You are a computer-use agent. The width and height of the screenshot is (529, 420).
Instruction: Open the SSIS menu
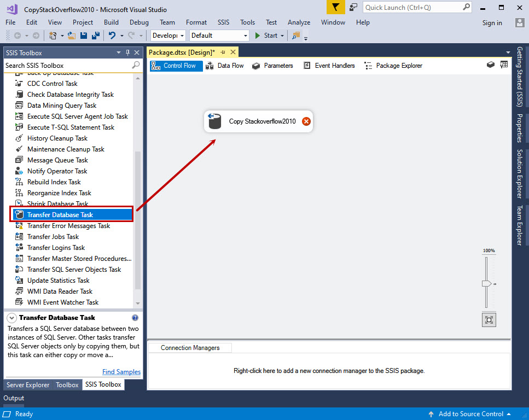223,22
